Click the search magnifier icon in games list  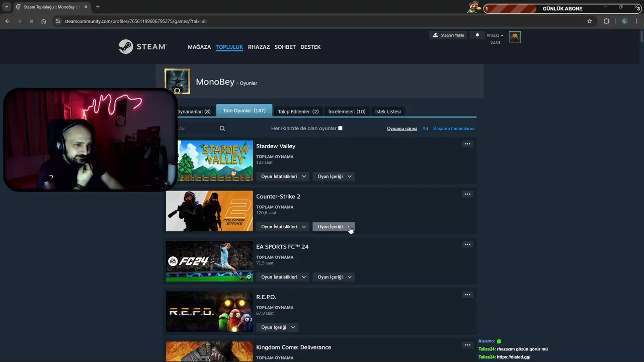point(222,128)
